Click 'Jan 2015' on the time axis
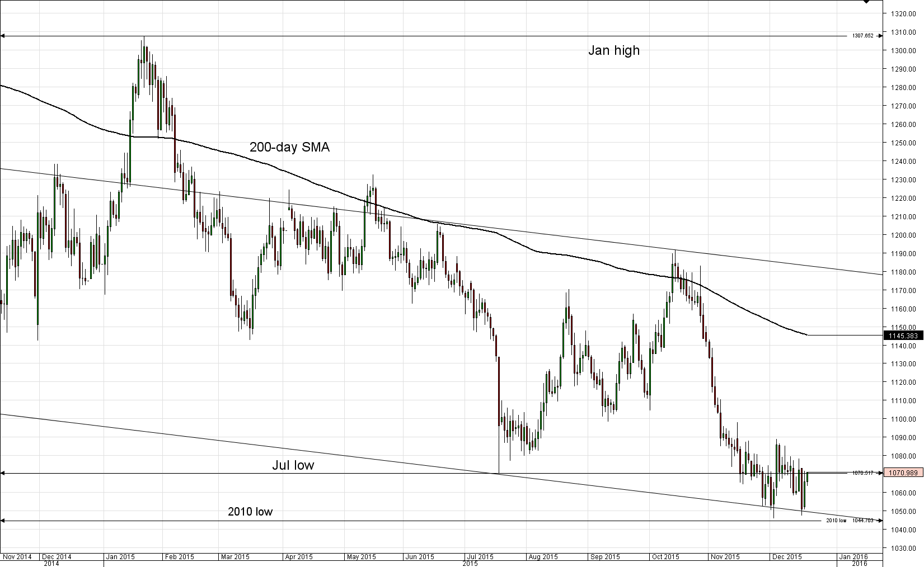Viewport: 924px width, 567px height. (121, 557)
